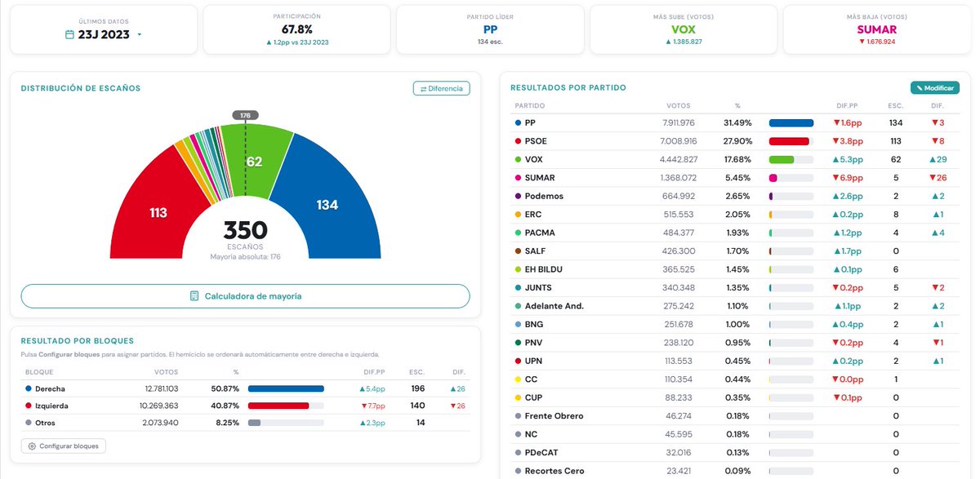
Task: Click the Más Sube VOX card
Action: tap(683, 29)
